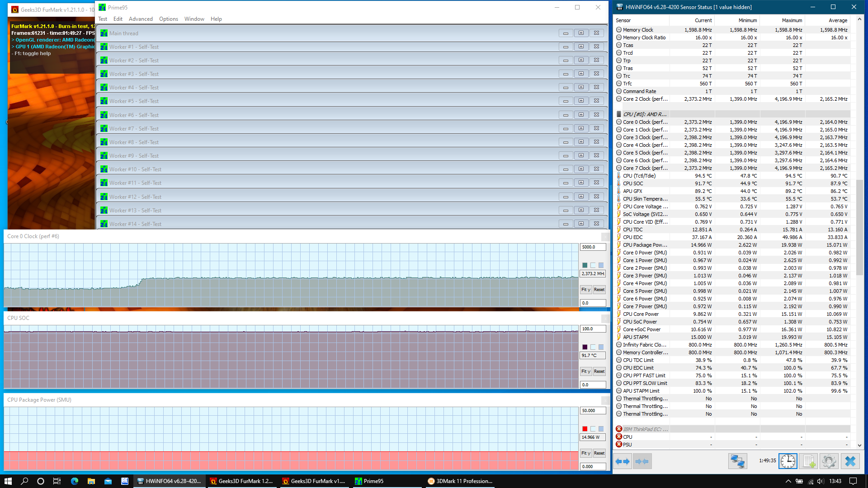Click the expand sensor columns arrows icon
Image resolution: width=868 pixels, height=488 pixels.
[623, 461]
